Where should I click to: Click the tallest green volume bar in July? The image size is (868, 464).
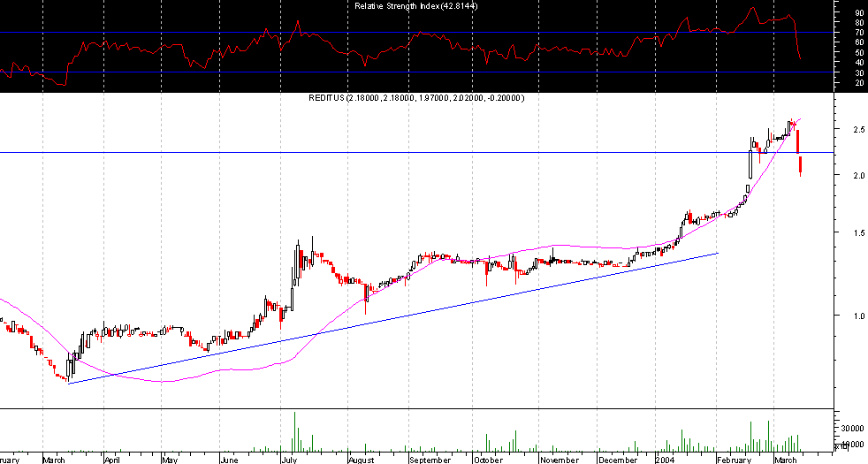294,432
